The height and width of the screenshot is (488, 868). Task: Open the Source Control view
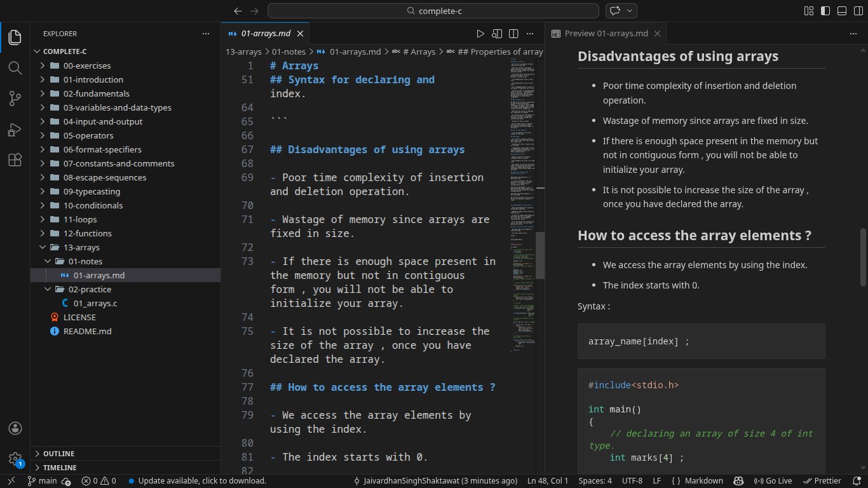15,98
